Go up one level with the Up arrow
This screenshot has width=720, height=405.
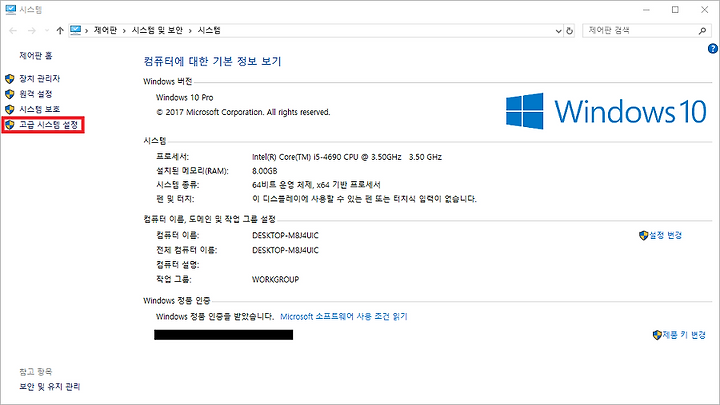(60, 30)
